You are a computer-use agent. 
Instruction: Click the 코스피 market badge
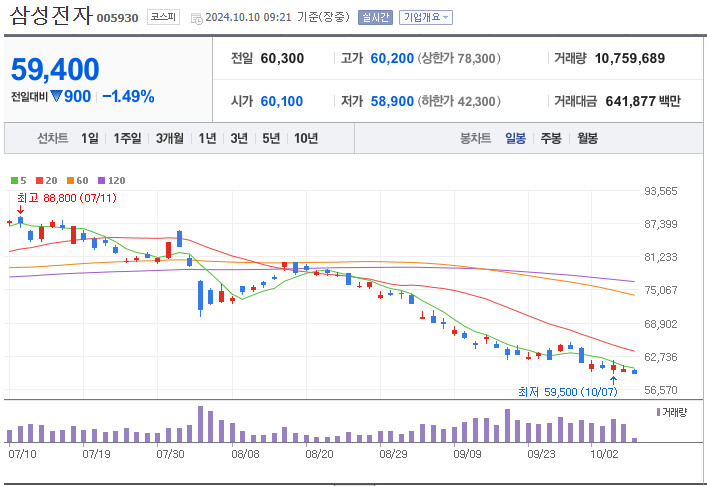point(161,17)
